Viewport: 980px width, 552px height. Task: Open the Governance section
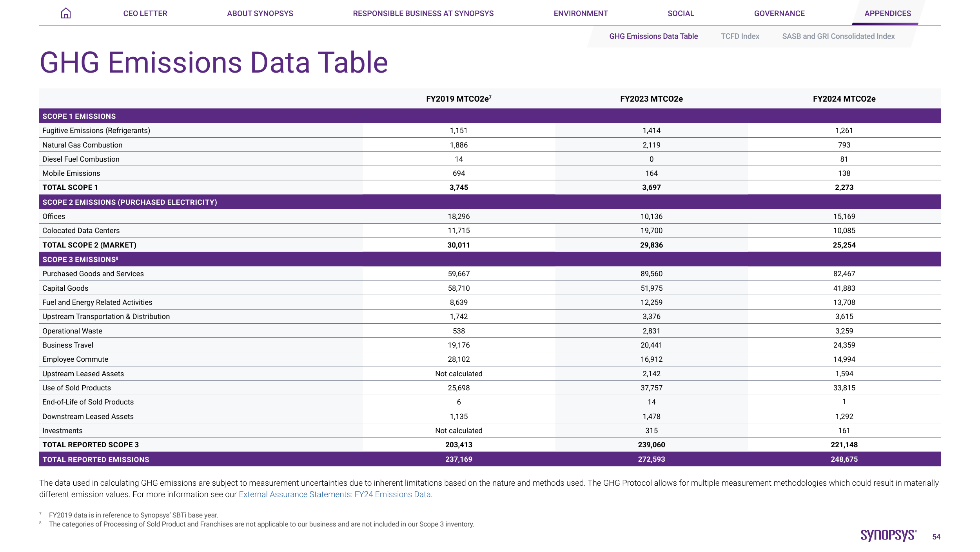click(779, 13)
